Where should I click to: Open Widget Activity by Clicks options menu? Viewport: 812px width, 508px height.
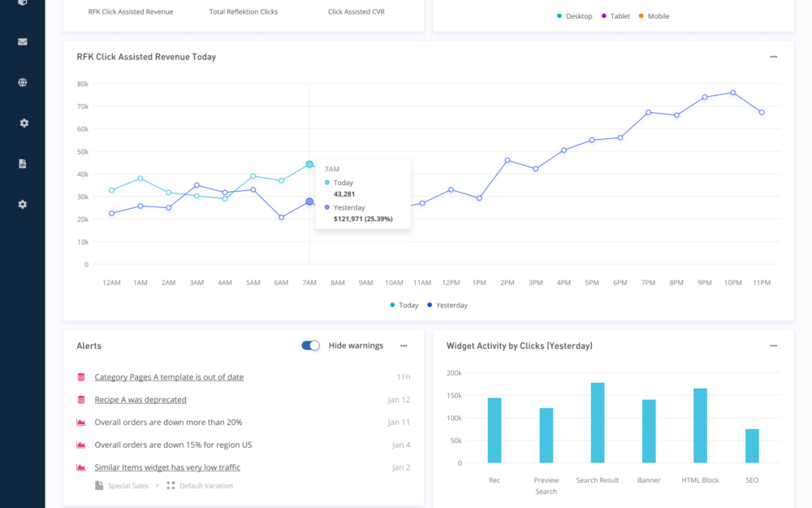773,345
